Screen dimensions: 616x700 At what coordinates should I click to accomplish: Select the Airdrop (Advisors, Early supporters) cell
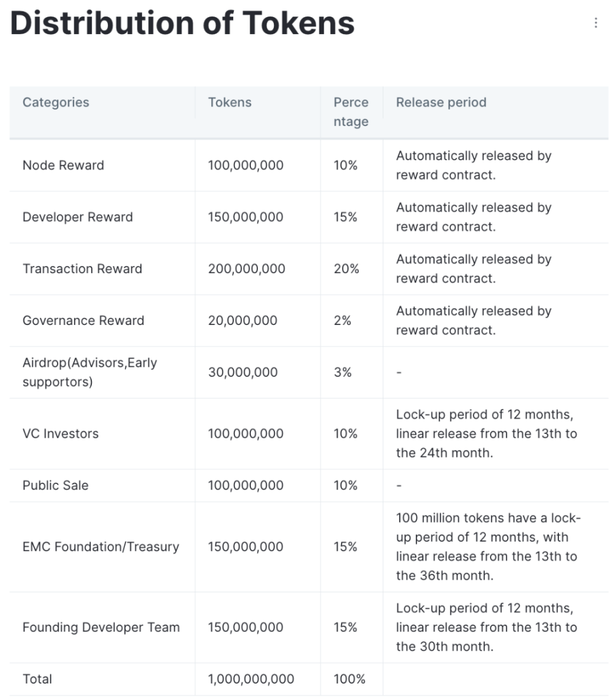89,372
